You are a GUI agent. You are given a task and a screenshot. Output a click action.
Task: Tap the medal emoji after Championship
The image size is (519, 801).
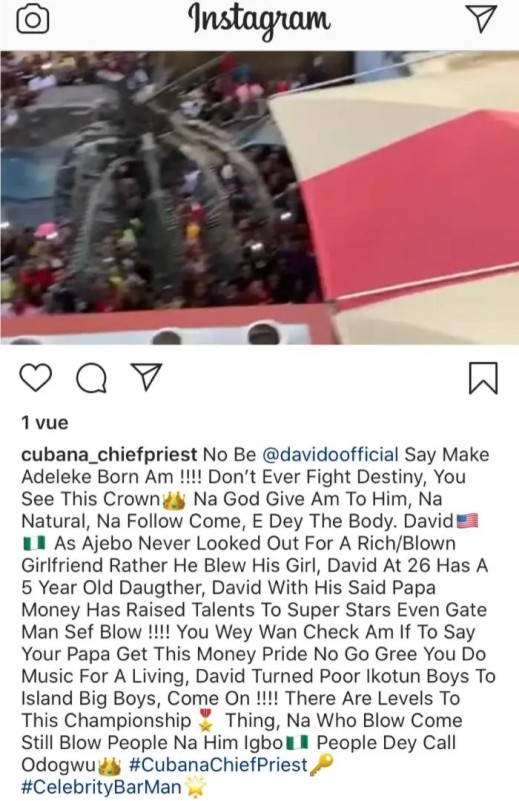pyautogui.click(x=205, y=720)
